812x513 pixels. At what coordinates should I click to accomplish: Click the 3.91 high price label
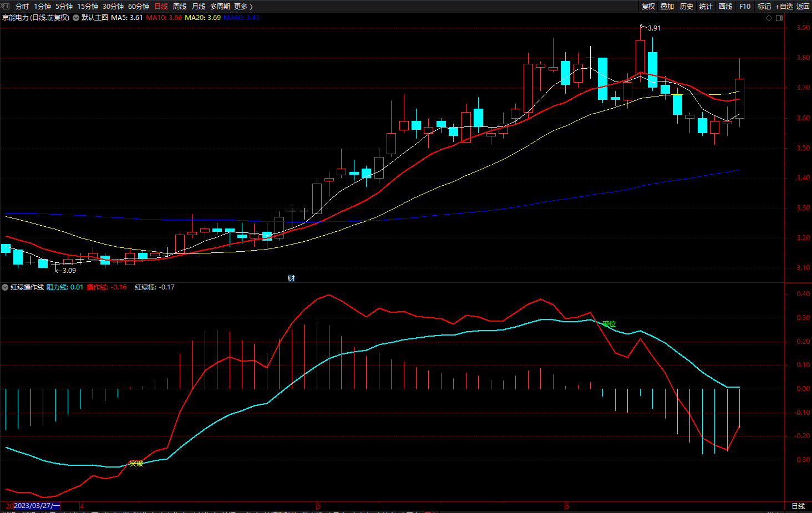point(654,28)
